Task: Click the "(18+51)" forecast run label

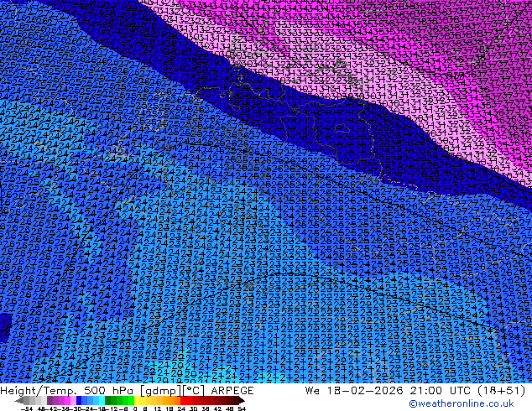Action: [502, 391]
